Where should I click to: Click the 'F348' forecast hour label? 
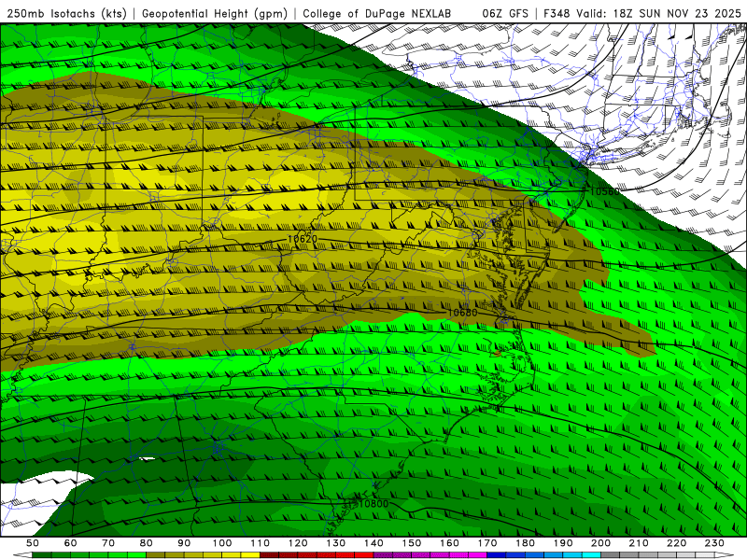557,14
